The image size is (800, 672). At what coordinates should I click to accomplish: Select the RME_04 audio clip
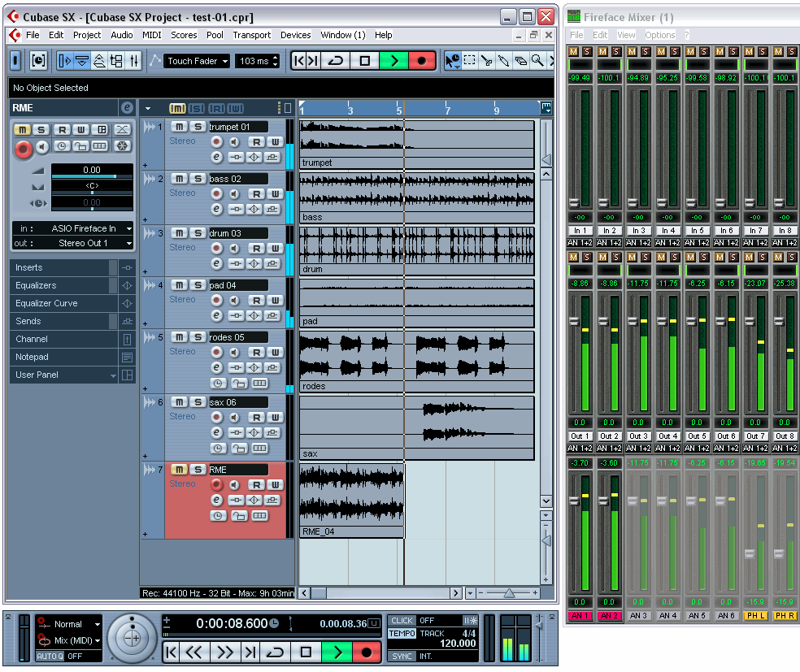351,501
